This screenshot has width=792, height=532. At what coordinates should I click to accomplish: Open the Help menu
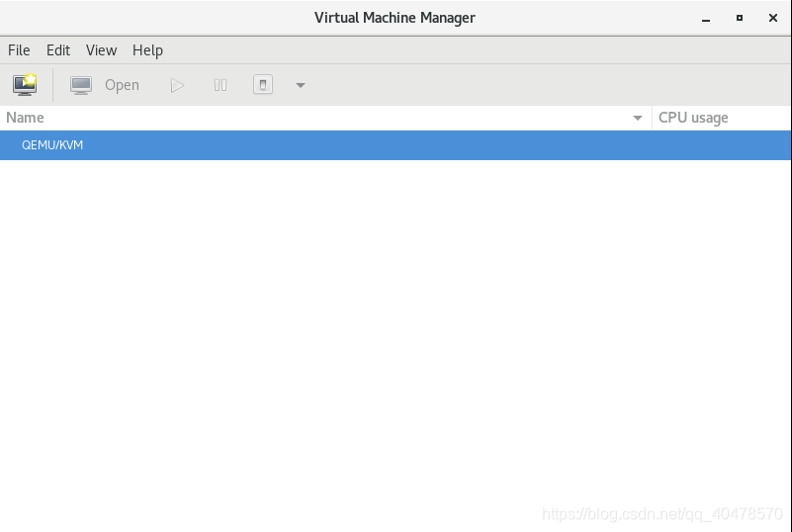click(147, 50)
